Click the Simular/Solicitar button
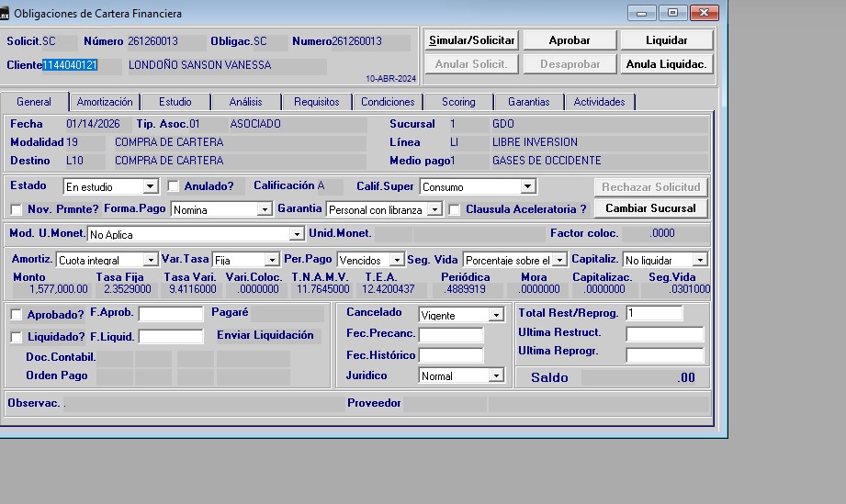 tap(472, 40)
